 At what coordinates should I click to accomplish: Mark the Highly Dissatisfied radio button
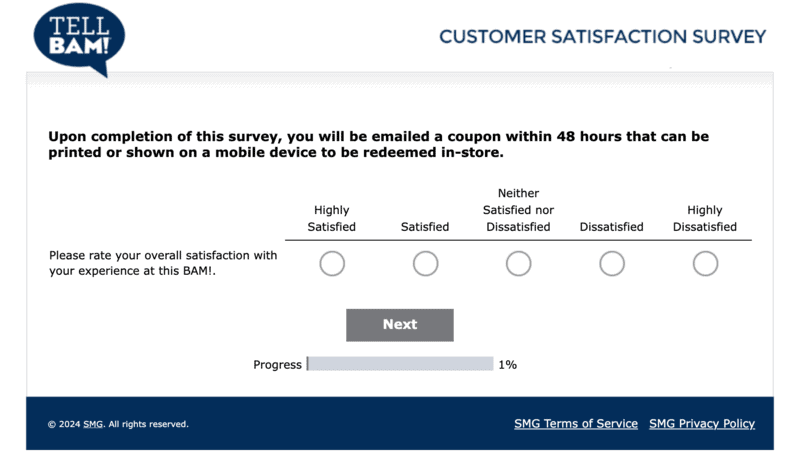point(705,263)
